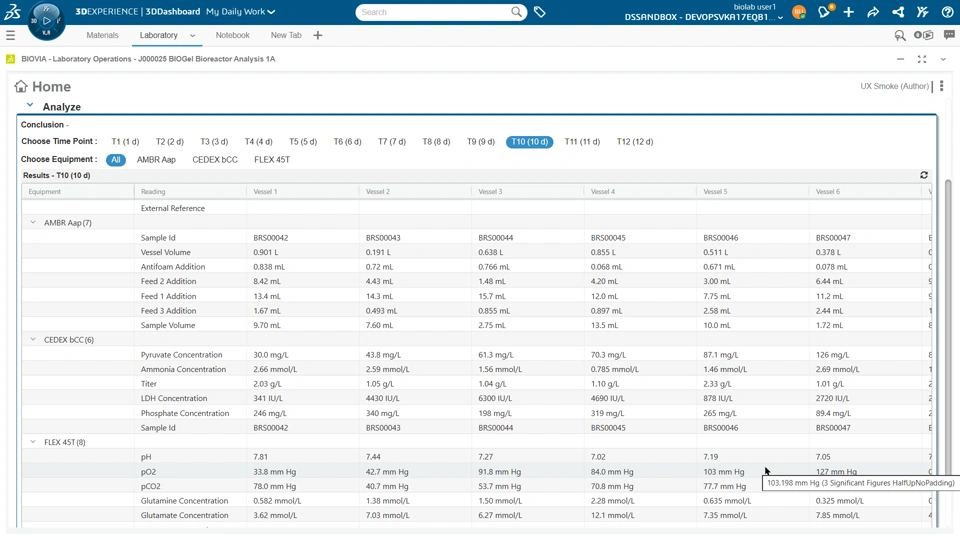The width and height of the screenshot is (960, 540).
Task: Filter by CEDEX bCC equipment
Action: (215, 160)
